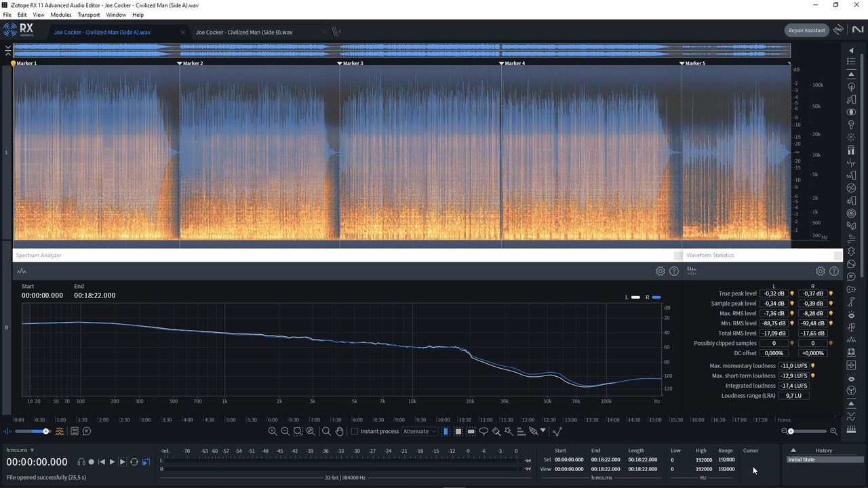Screen dimensions: 868x488
Task: Open the Window menu
Action: tap(116, 14)
